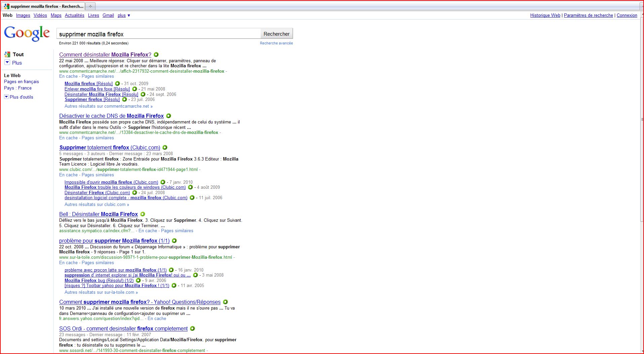644x354 pixels.
Task: Click green rating icon beside 'Comment désinstaller Mozilla Firefox?'
Action: [156, 55]
